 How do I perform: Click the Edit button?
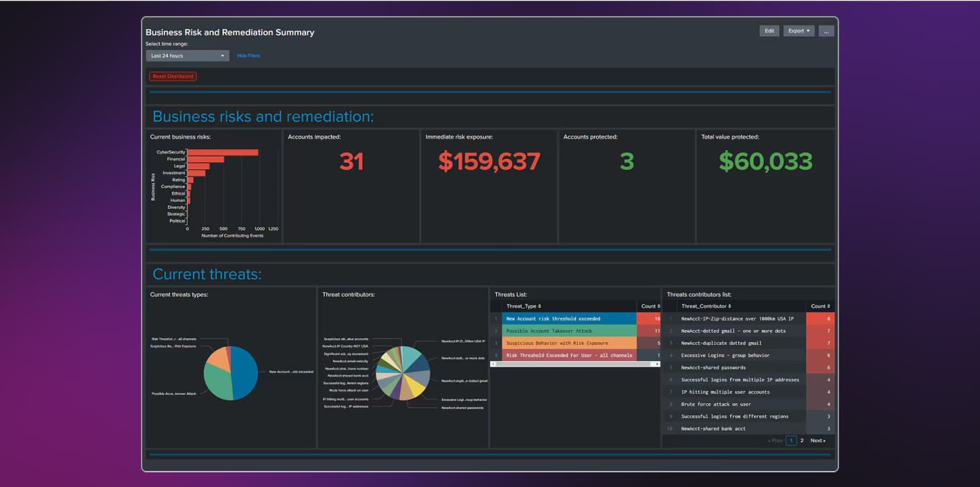[769, 30]
